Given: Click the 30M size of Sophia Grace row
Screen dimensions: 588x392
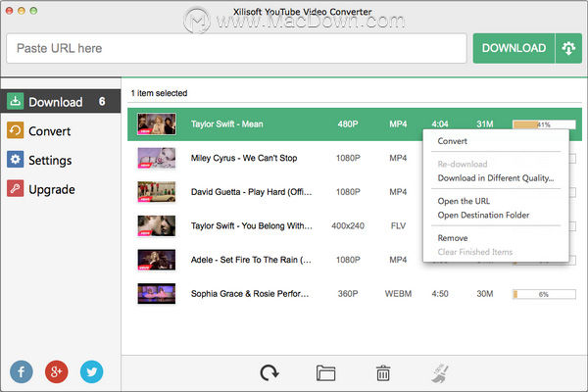Looking at the screenshot, I should (x=484, y=293).
